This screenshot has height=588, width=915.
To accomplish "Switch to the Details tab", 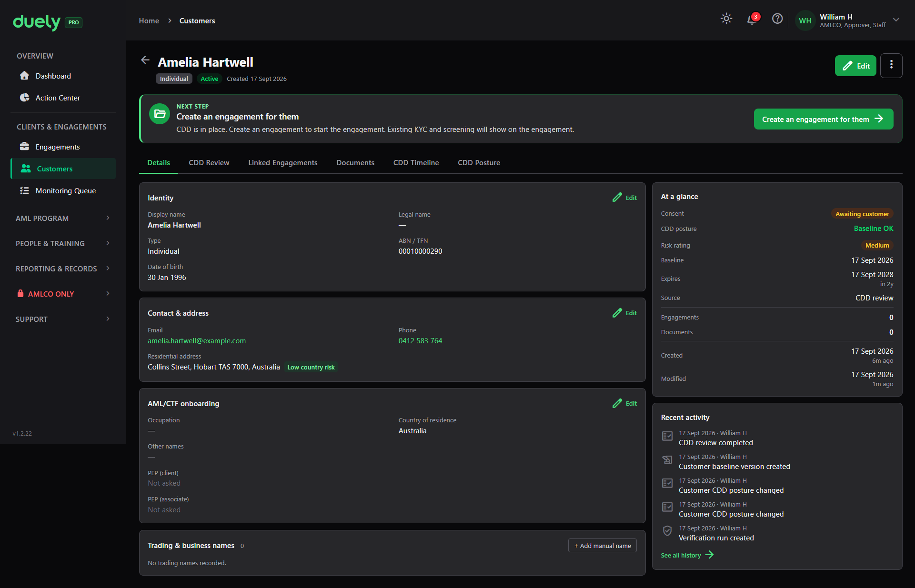I will [159, 163].
